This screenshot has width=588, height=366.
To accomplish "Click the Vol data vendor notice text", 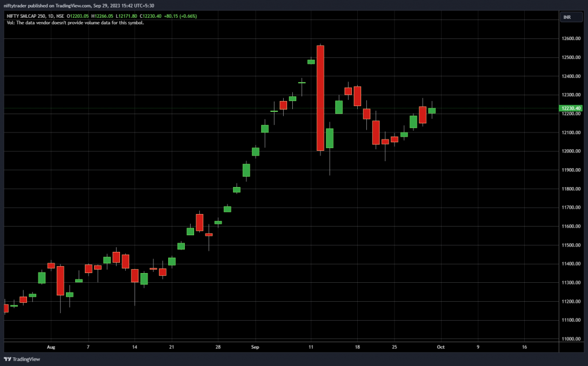I will (x=75, y=23).
